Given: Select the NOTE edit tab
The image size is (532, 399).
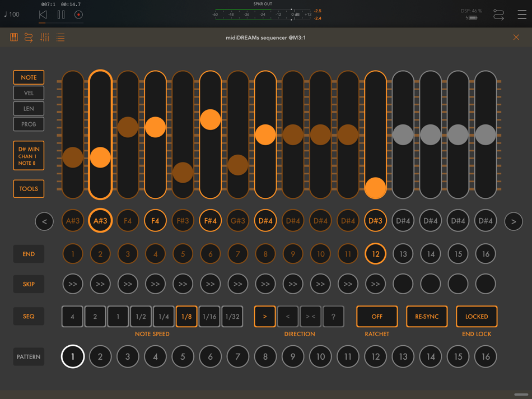Looking at the screenshot, I should coord(29,77).
